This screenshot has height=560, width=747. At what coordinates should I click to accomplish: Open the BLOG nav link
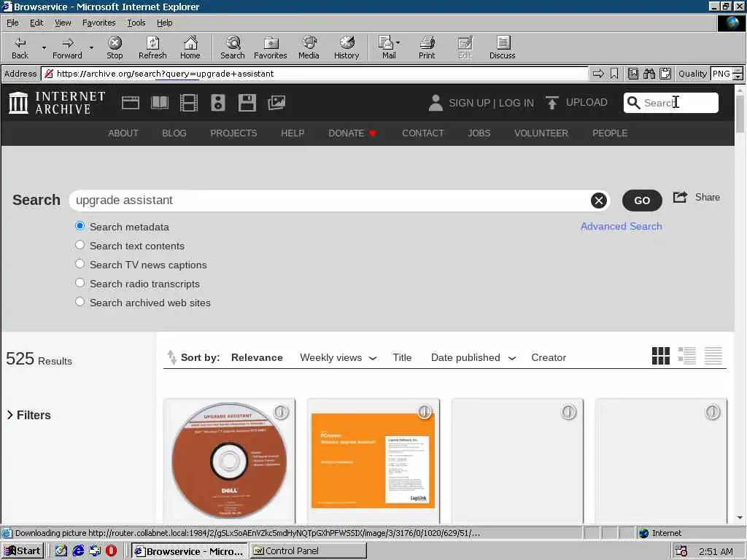[174, 133]
